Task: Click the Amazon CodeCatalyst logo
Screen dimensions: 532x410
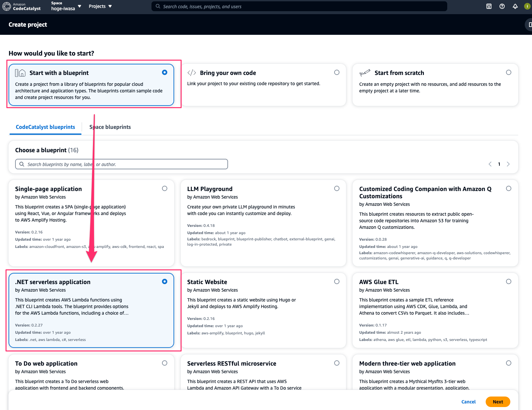Action: point(22,7)
